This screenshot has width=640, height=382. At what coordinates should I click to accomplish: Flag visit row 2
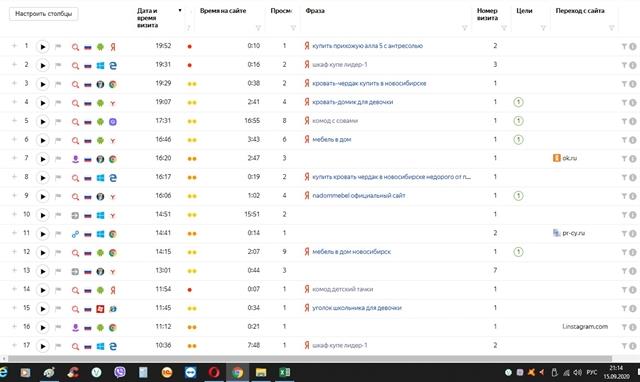(x=58, y=65)
